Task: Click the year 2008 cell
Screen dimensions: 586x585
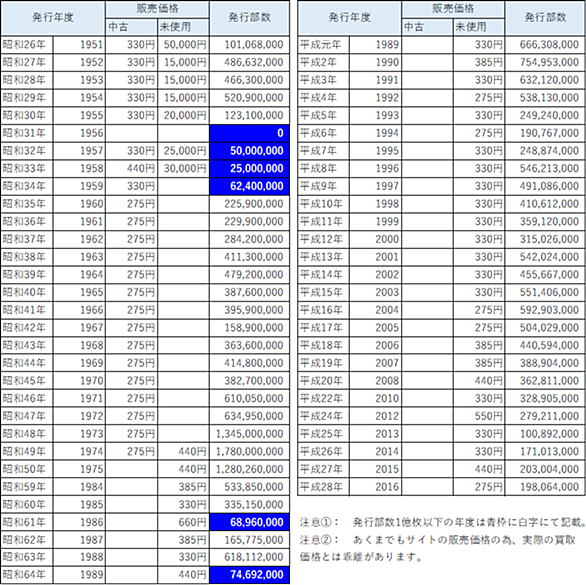Action: click(376, 381)
